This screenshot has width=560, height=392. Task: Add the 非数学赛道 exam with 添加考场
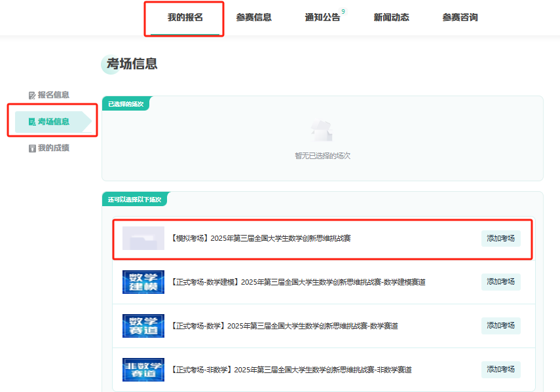click(x=500, y=370)
